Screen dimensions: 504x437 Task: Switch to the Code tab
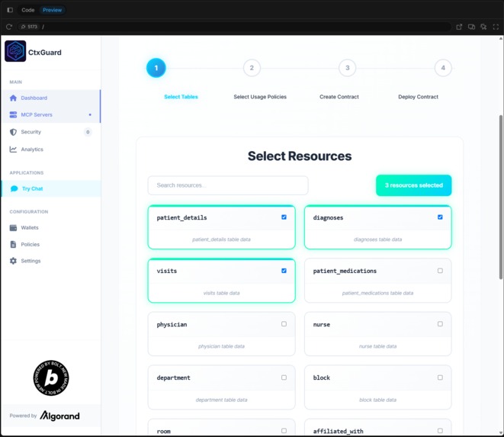[28, 10]
